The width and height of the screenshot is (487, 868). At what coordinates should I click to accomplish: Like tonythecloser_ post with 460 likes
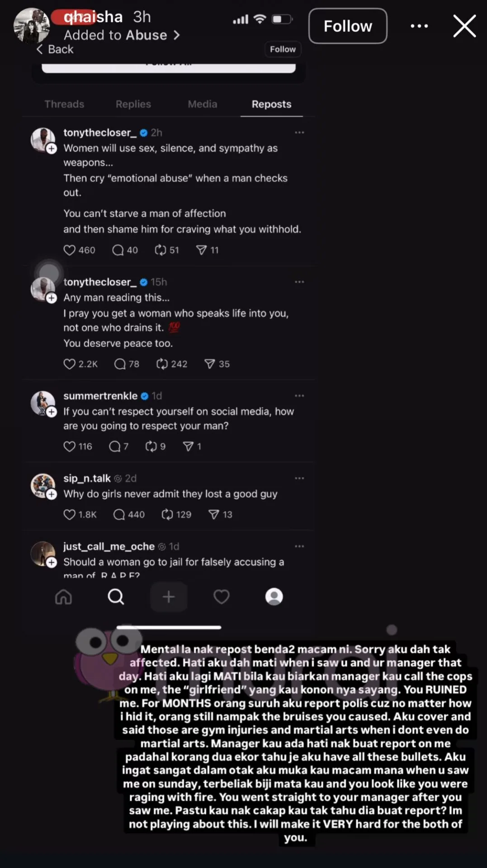tap(69, 250)
